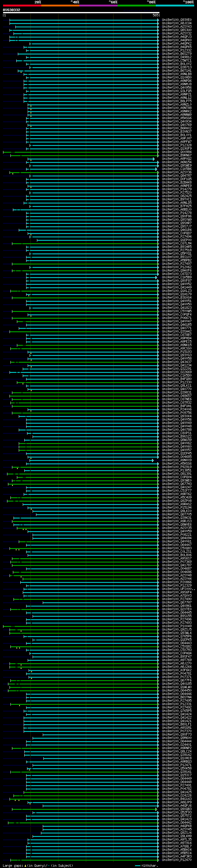The width and height of the screenshot is (197, 868).
Task: Select the alignment label UniRef100_A9RT62
Action: pos(177,494)
